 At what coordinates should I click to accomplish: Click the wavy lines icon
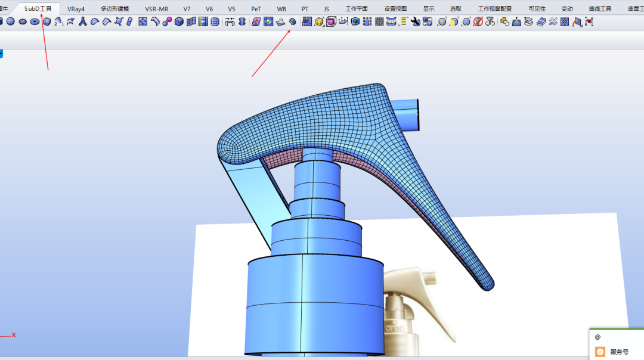553,22
